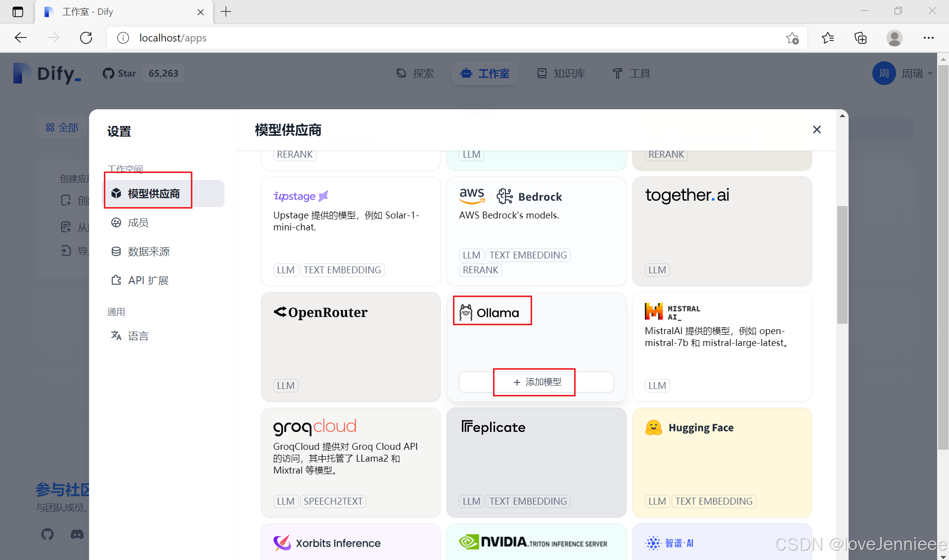
Task: Click the browser profile avatar
Action: coord(894,38)
